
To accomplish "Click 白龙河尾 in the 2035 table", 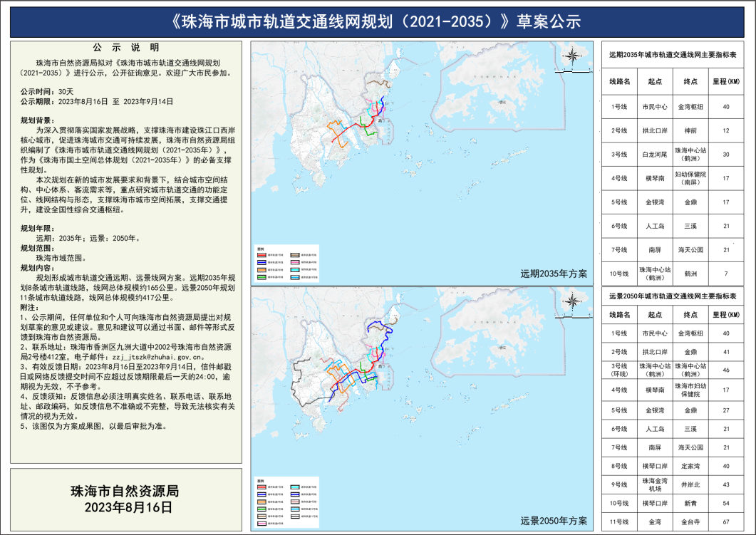I will point(655,155).
